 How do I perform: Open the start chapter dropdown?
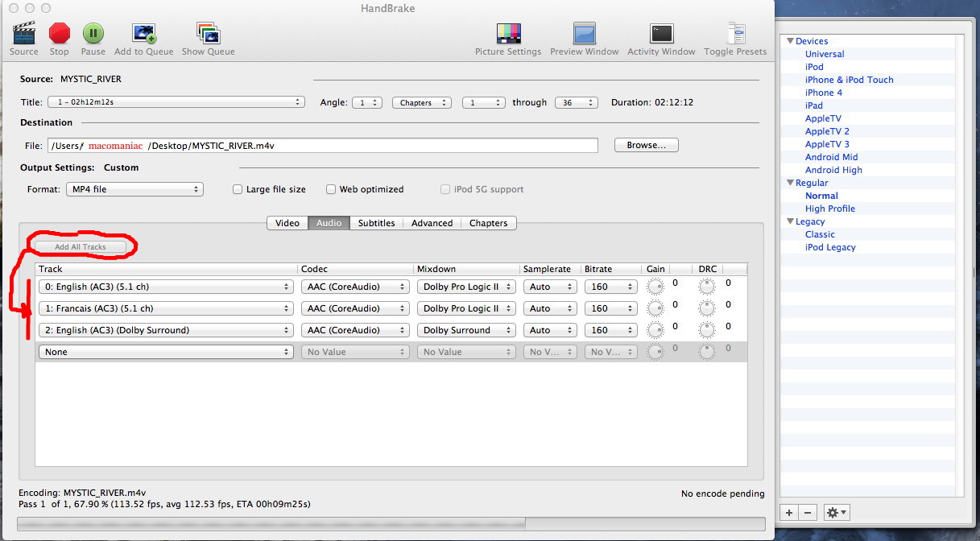(484, 102)
